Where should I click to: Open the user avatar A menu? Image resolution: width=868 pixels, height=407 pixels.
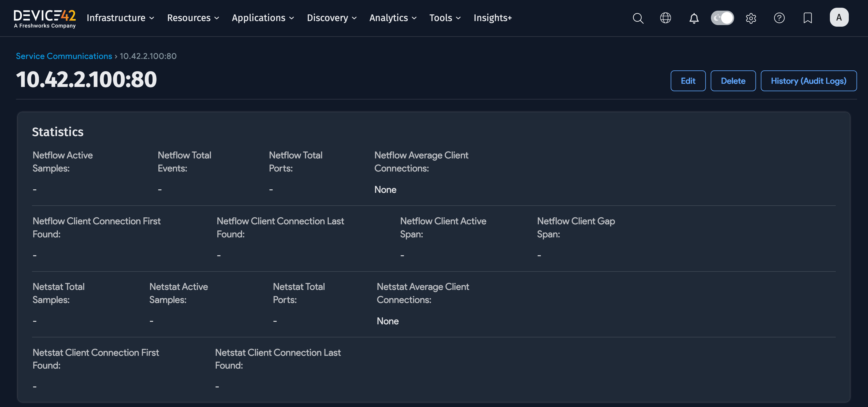[839, 17]
